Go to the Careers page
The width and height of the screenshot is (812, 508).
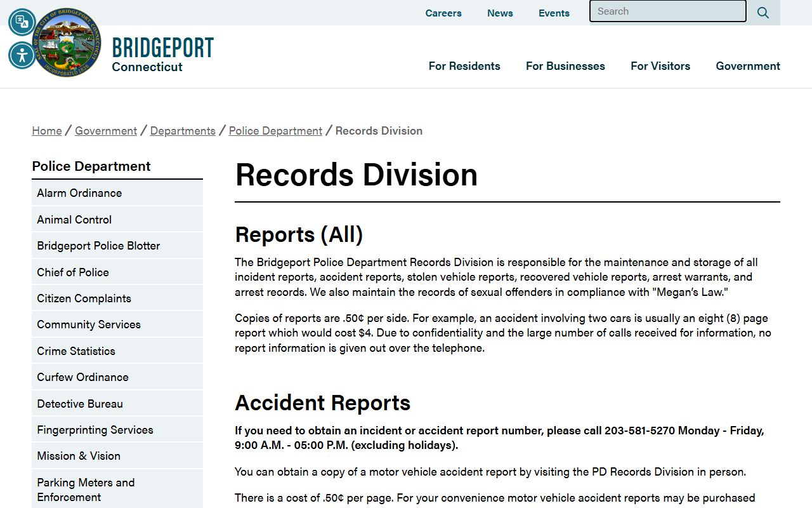(443, 13)
